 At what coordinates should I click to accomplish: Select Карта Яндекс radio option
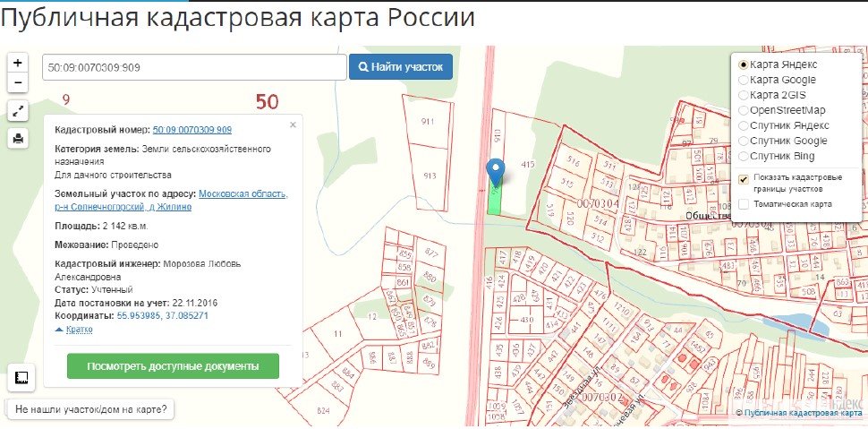744,65
